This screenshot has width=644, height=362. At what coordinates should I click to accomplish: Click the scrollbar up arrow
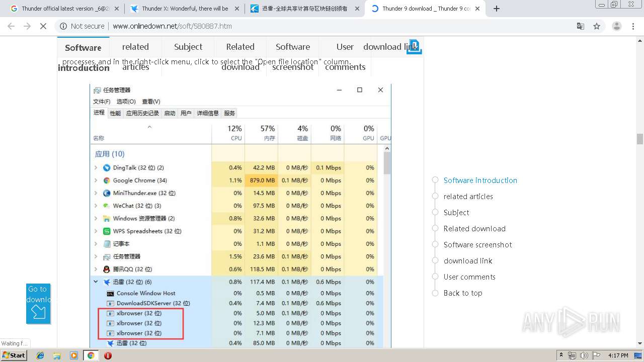pyautogui.click(x=640, y=40)
